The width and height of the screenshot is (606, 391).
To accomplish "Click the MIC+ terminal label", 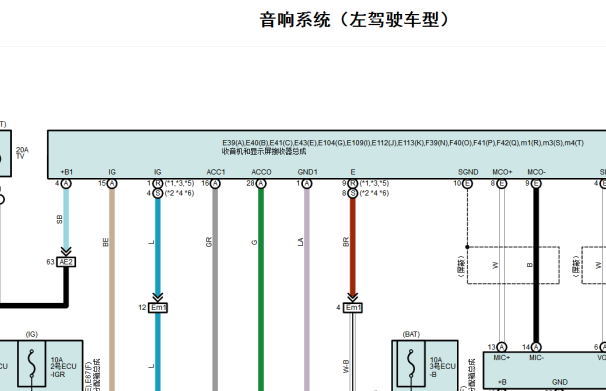I will point(502,358).
